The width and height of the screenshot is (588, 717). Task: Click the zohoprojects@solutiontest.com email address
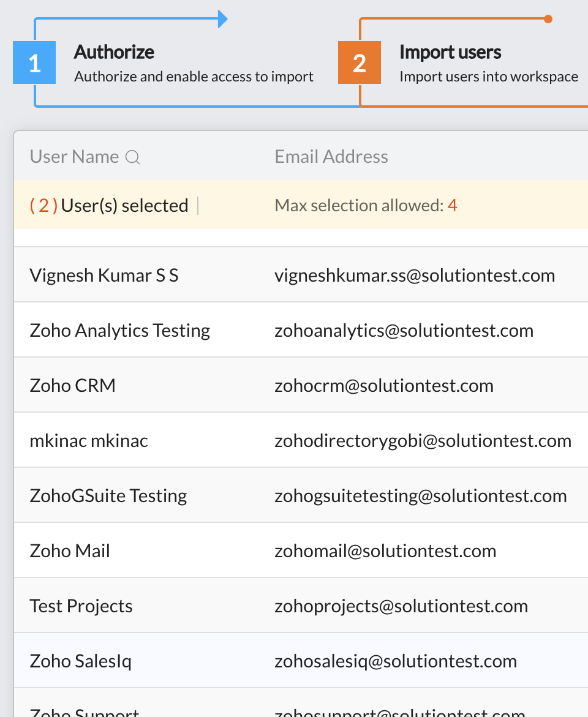(401, 606)
